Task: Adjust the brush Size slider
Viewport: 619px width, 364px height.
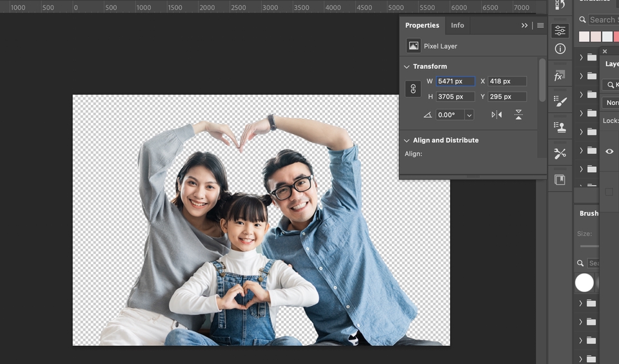Action: tap(589, 246)
